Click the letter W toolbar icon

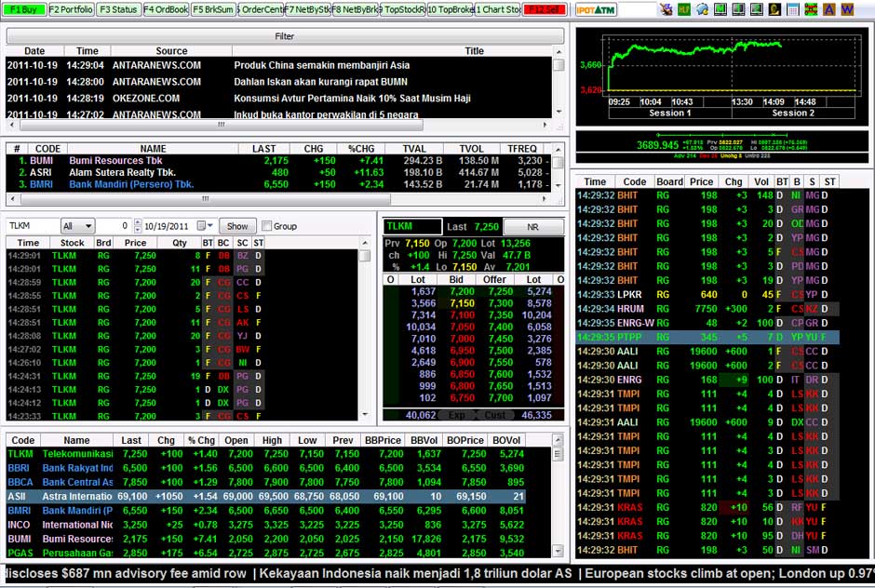[x=847, y=9]
